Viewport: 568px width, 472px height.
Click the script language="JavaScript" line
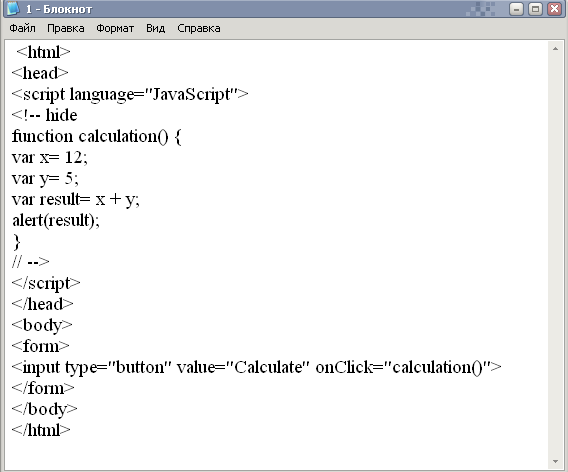click(x=130, y=95)
